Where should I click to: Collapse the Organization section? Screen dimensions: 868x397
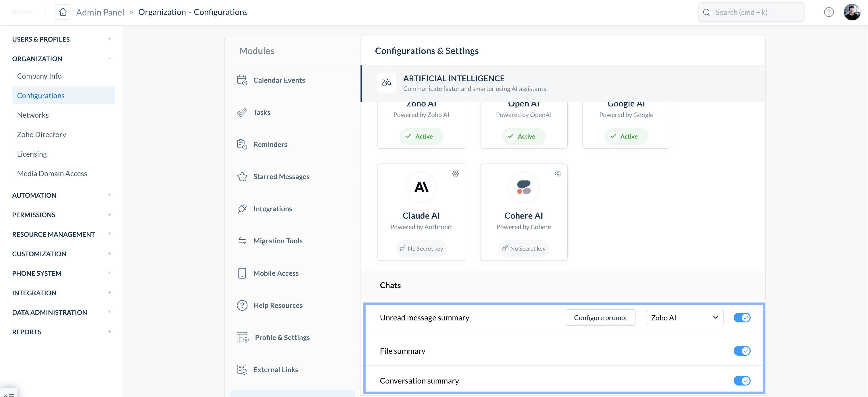[x=110, y=59]
